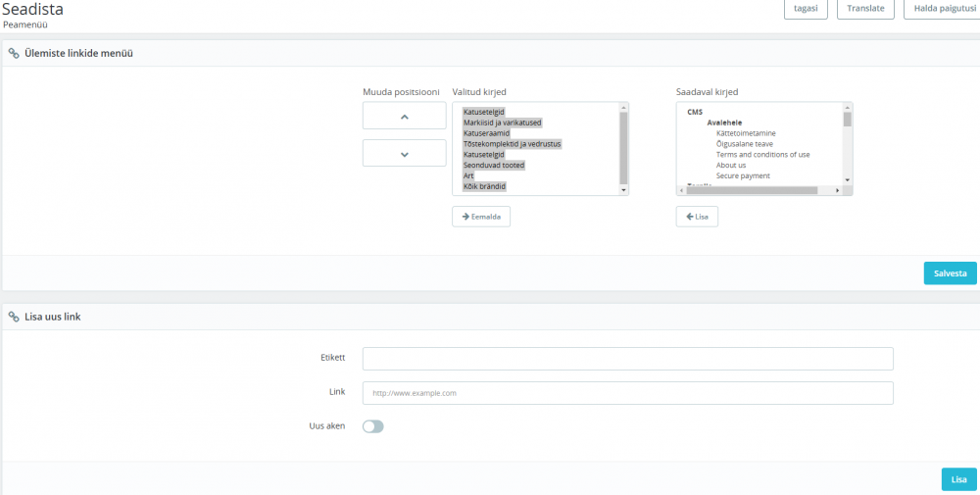Remove selected entry with Eemalda button

click(x=481, y=217)
